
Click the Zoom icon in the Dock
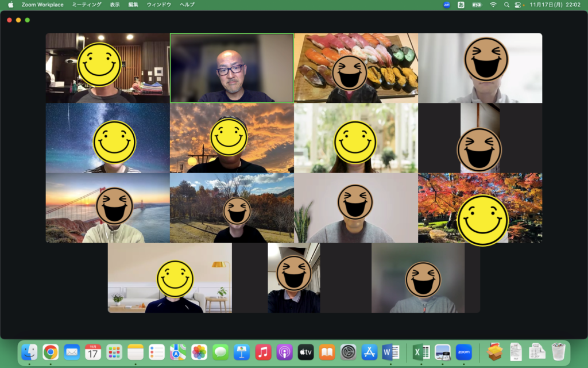point(463,352)
